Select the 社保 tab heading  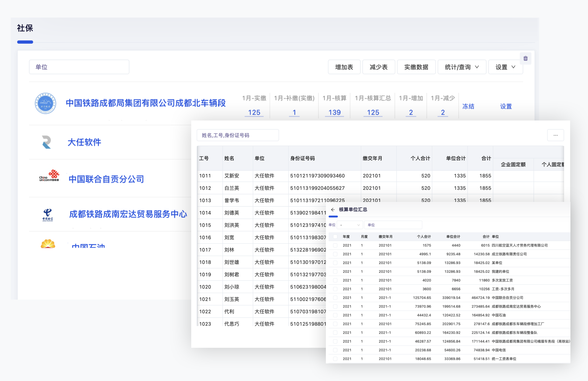tap(25, 28)
